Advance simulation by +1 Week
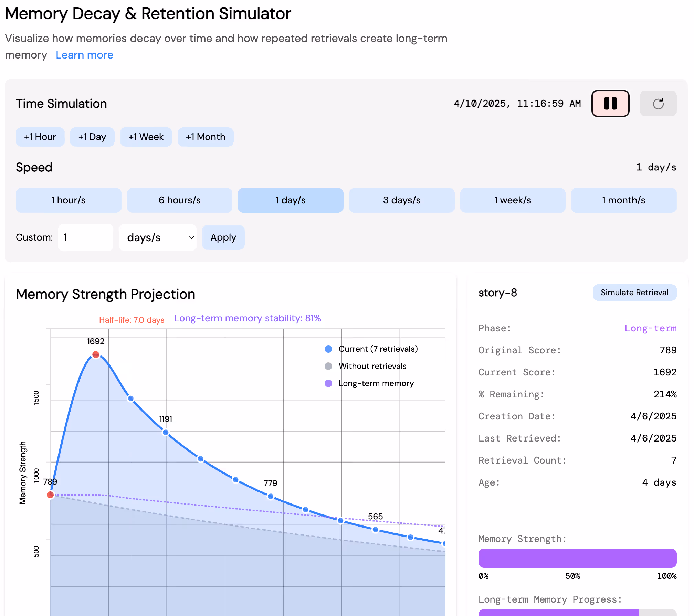 point(146,137)
